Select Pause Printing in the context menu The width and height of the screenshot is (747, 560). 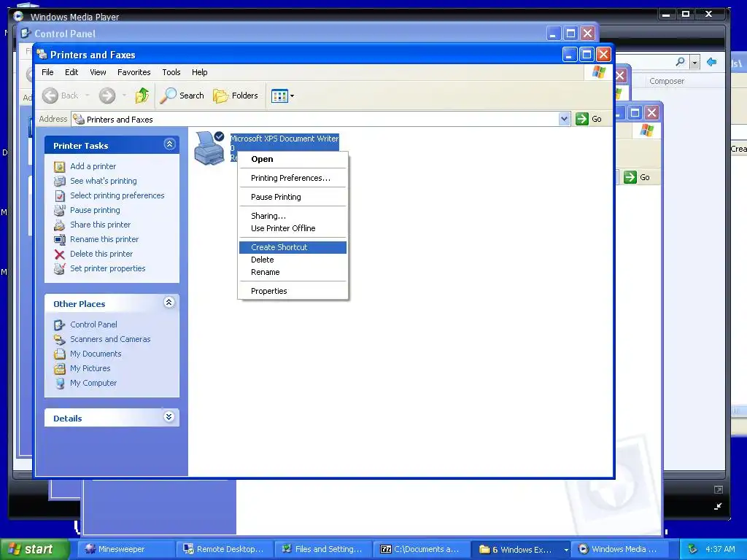[x=293, y=197]
